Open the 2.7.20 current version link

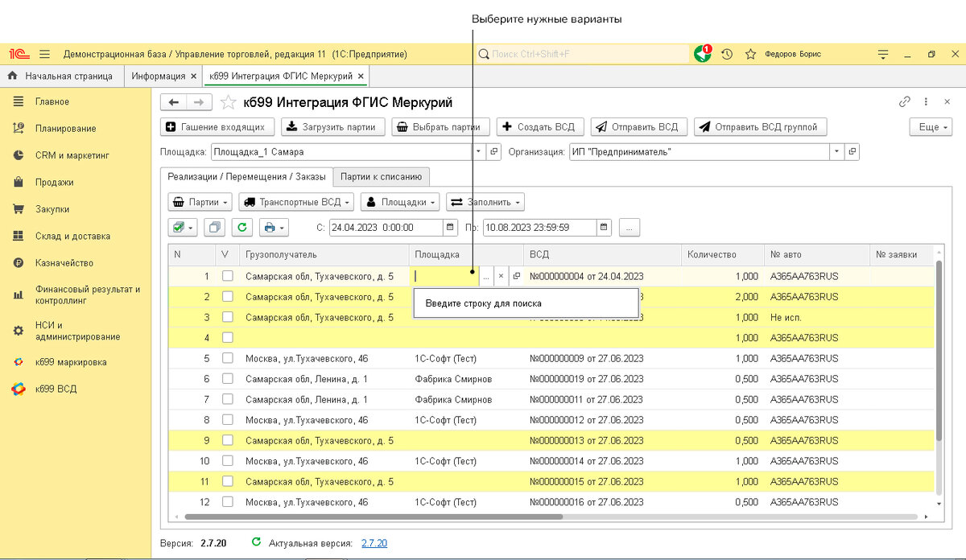pos(374,543)
